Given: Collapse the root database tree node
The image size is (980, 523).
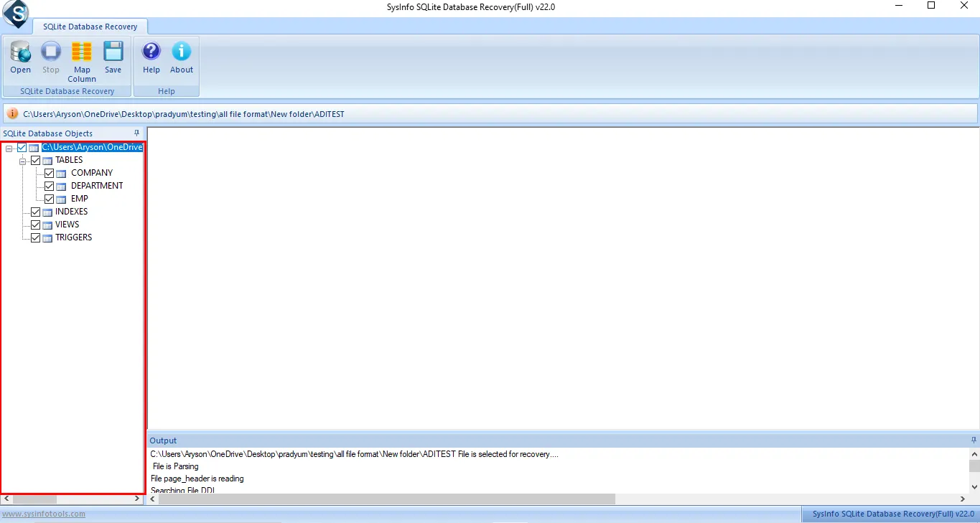Looking at the screenshot, I should pyautogui.click(x=9, y=148).
